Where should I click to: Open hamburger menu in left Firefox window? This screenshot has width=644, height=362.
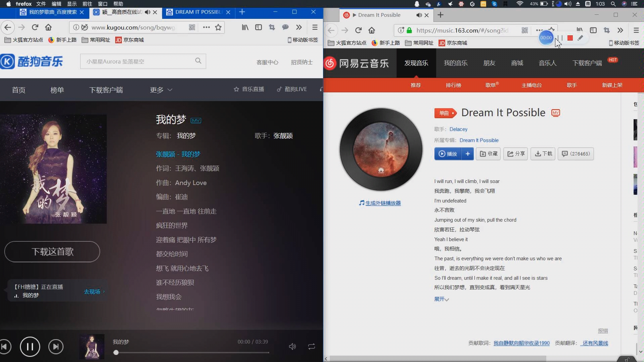315,27
